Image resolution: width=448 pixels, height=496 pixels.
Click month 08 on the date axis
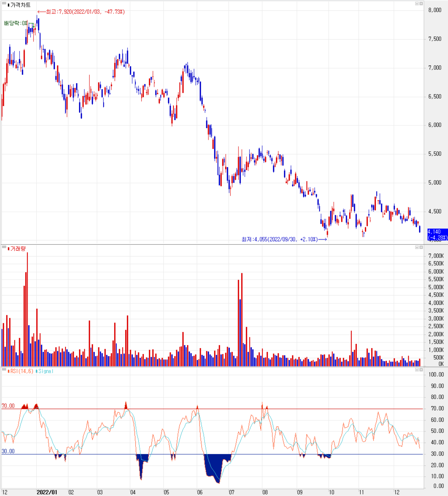[x=265, y=492]
